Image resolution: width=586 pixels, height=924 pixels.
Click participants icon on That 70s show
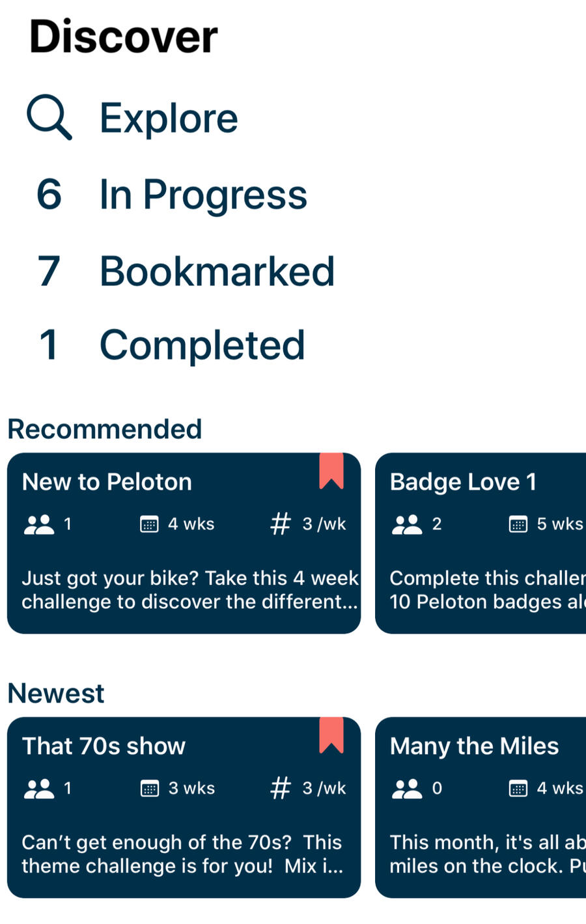(39, 789)
